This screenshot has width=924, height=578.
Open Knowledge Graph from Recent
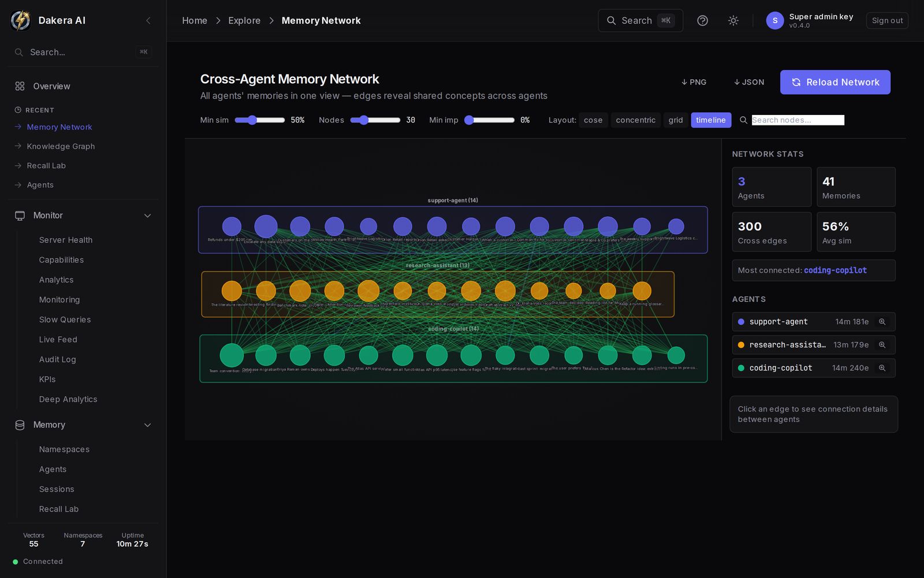[x=61, y=146]
